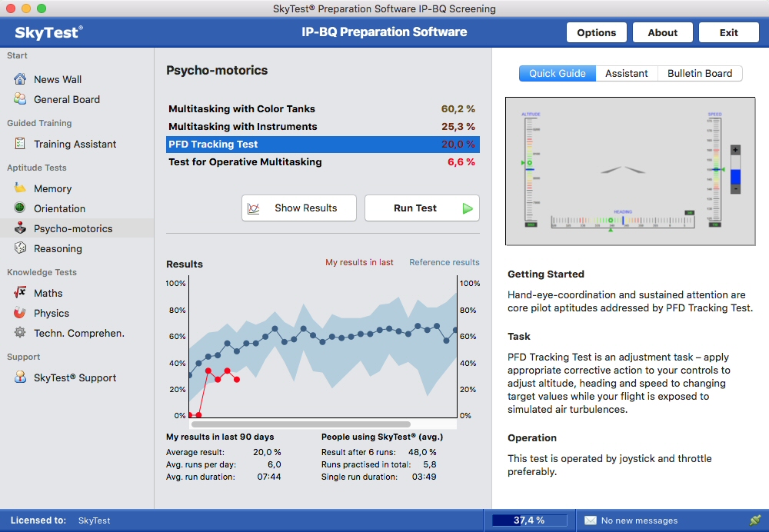The width and height of the screenshot is (769, 532).
Task: Click the Orientation radar icon
Action: [20, 208]
